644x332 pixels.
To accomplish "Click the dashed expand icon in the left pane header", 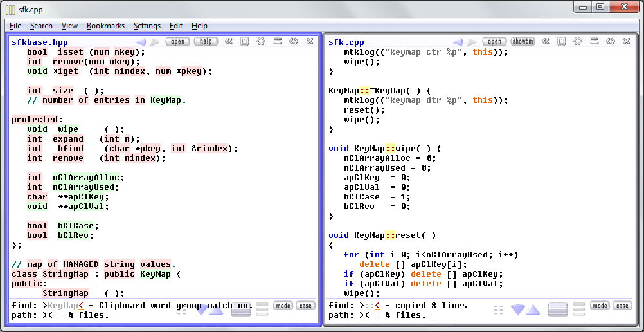I will (261, 42).
